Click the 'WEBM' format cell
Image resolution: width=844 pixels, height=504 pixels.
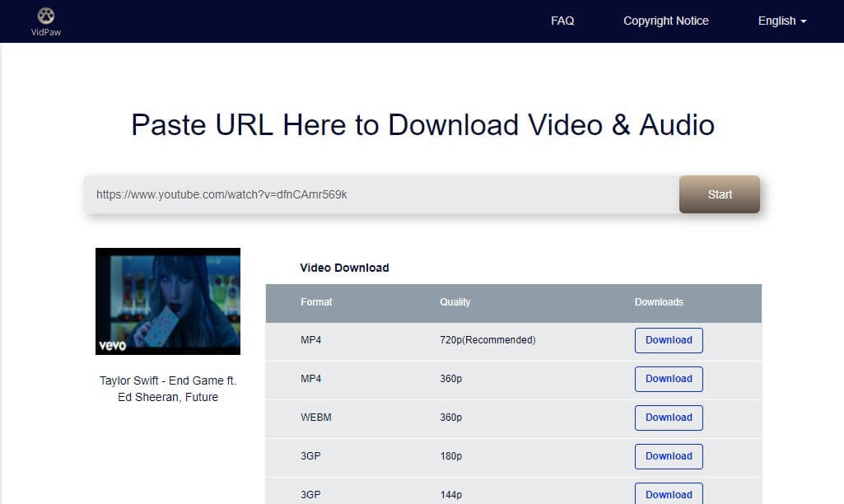pos(316,418)
